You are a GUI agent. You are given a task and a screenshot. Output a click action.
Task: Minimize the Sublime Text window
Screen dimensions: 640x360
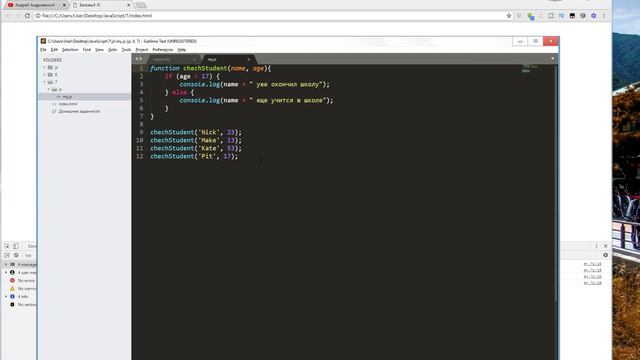[x=520, y=41]
